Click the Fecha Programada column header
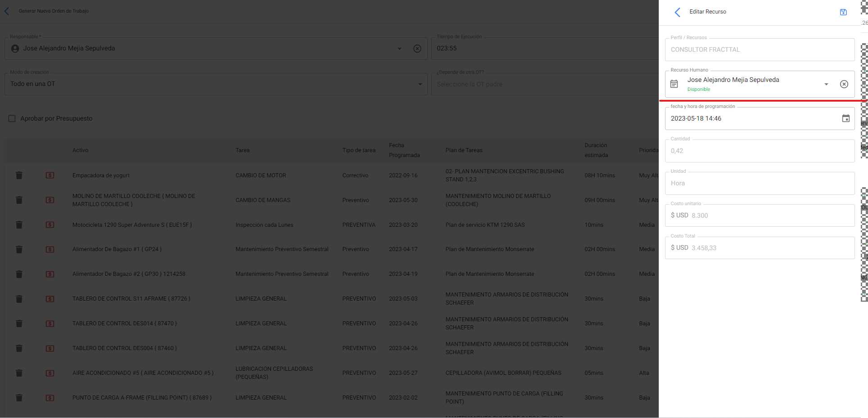The image size is (868, 418). (404, 150)
